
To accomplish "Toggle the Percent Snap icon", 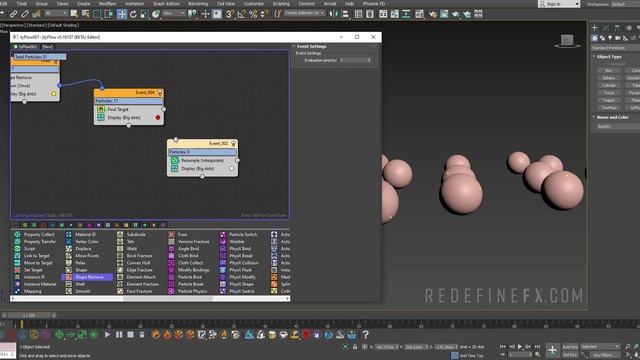I will 253,14.
